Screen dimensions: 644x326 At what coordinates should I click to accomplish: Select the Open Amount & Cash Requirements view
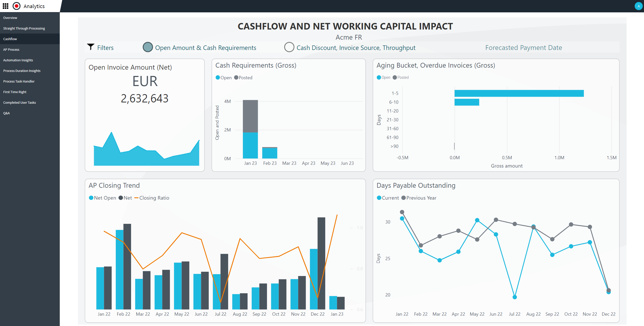tap(148, 47)
